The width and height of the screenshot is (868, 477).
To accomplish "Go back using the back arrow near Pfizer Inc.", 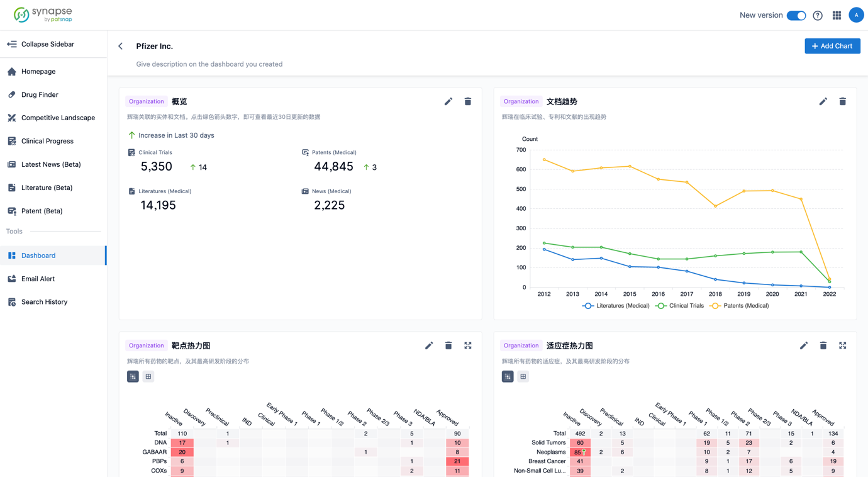I will coord(120,46).
